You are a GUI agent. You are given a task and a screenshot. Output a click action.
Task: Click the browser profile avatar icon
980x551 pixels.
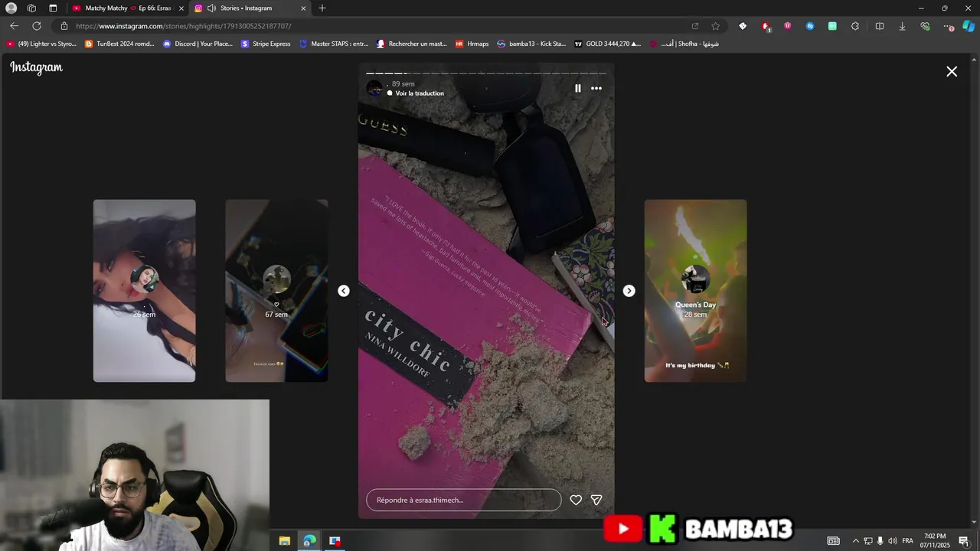pos(11,8)
